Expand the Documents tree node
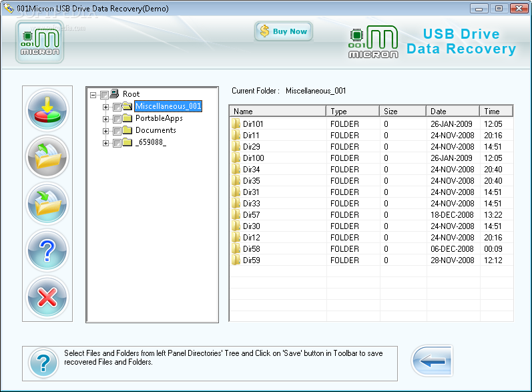This screenshot has height=392, width=532. click(105, 131)
